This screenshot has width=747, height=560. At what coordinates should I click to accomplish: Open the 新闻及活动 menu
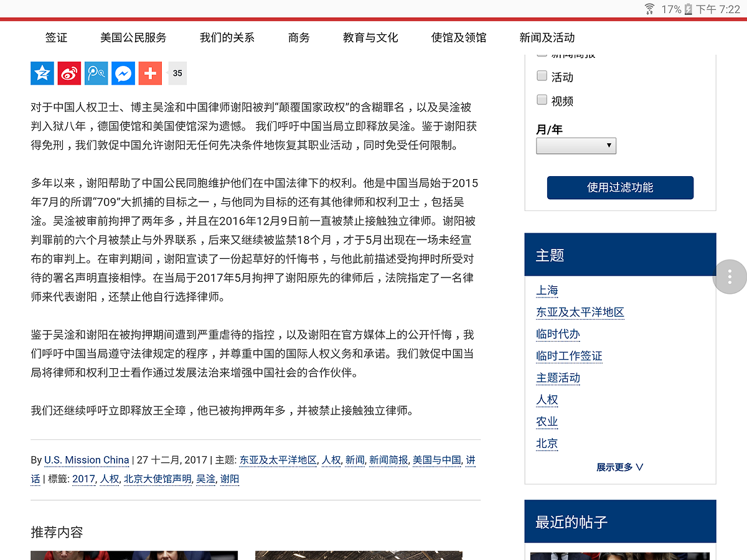[x=547, y=37]
